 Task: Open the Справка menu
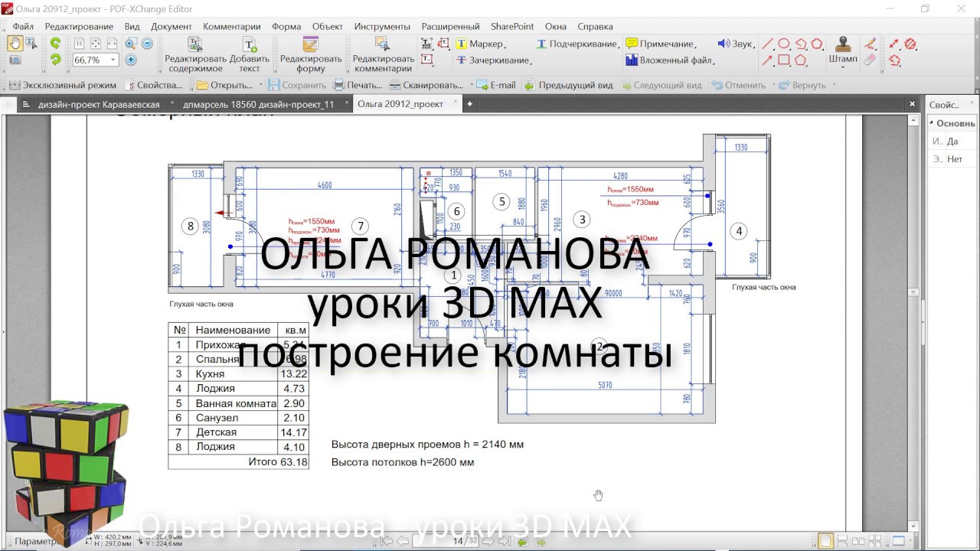coord(595,26)
